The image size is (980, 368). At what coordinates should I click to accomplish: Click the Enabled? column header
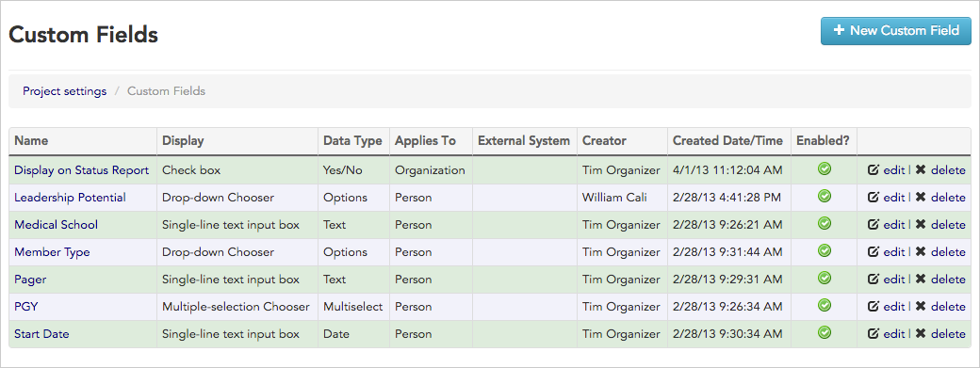click(823, 141)
